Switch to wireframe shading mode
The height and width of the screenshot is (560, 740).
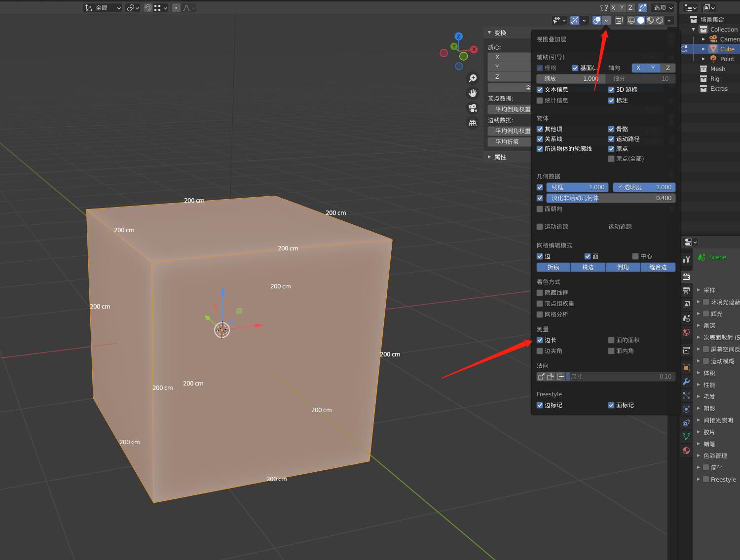coord(631,20)
